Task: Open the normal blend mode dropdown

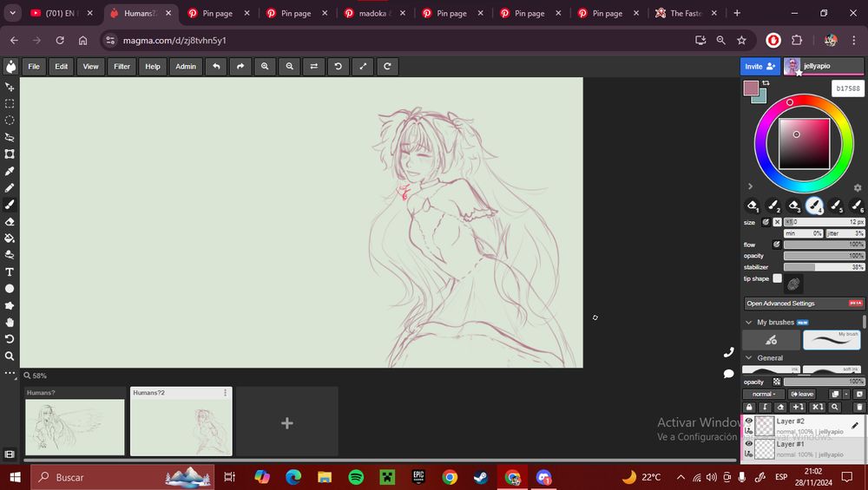Action: click(x=764, y=394)
